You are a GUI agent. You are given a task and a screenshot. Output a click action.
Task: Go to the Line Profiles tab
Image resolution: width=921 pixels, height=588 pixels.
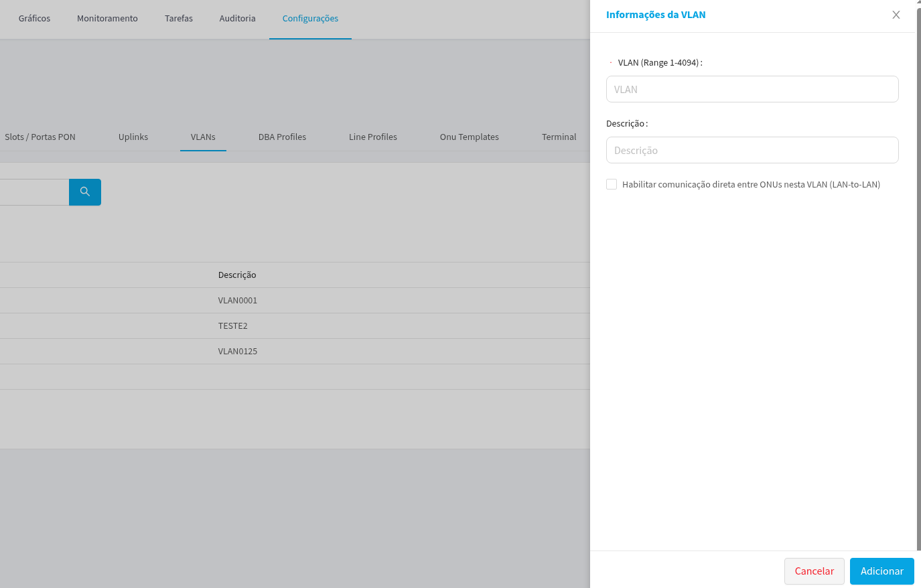point(373,137)
